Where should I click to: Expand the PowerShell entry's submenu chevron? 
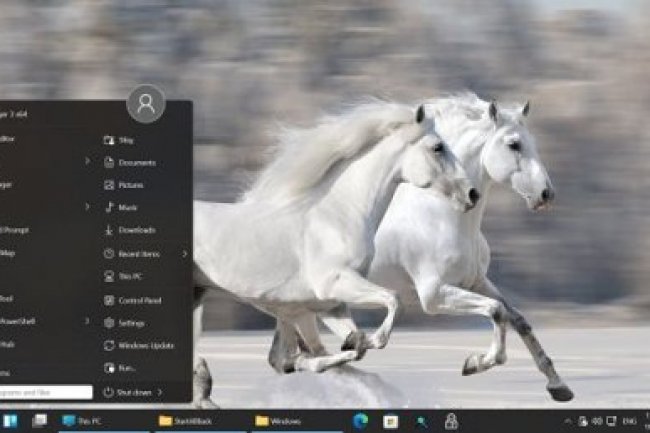click(87, 321)
